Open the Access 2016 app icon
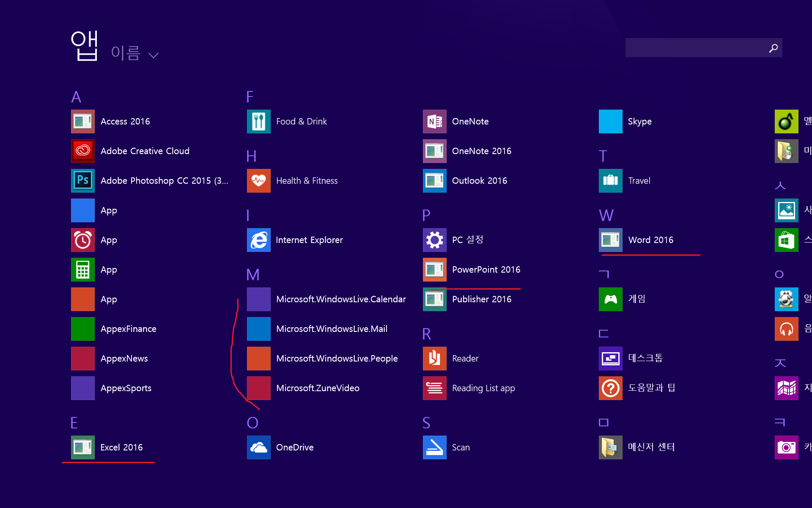Viewport: 812px width, 508px height. click(83, 121)
